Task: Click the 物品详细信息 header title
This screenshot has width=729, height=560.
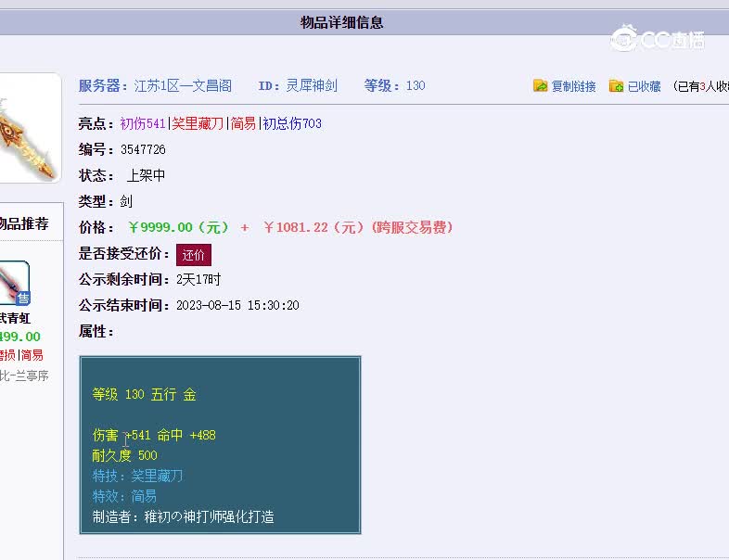Action: click(341, 22)
